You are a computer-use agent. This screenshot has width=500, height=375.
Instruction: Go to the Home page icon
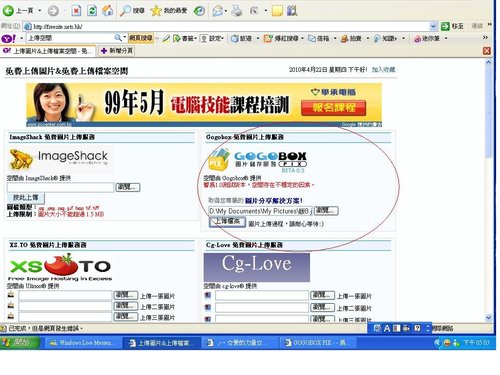[107, 11]
